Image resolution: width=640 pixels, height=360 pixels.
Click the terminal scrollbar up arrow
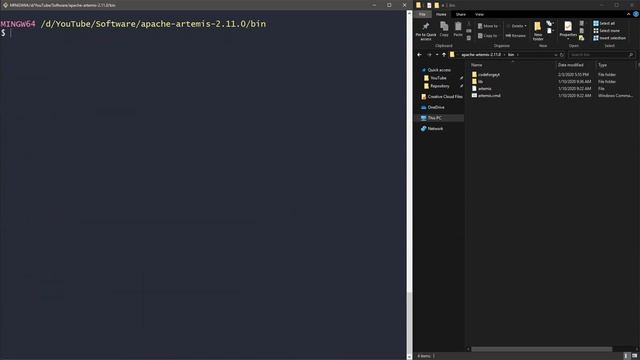coord(409,13)
